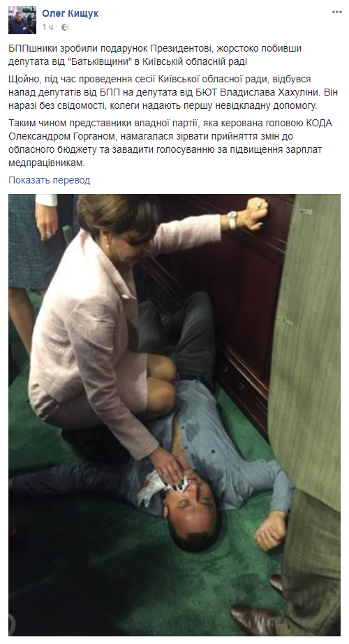Click the globe privacy icon beside timestamp
This screenshot has width=349, height=644.
(64, 27)
